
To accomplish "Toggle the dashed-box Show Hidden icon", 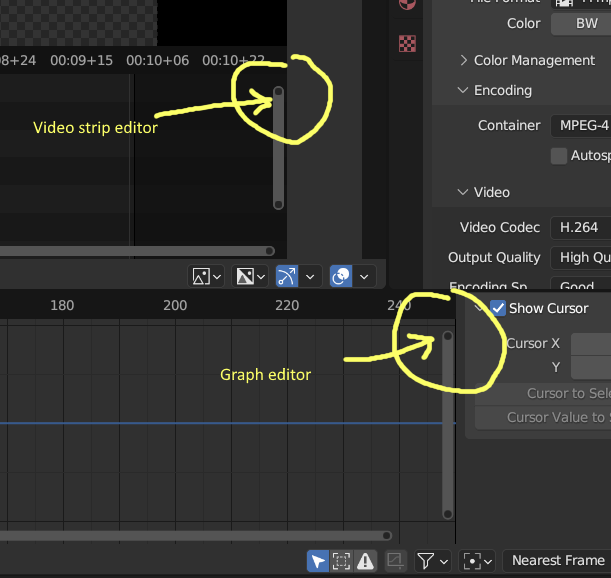I will [341, 561].
